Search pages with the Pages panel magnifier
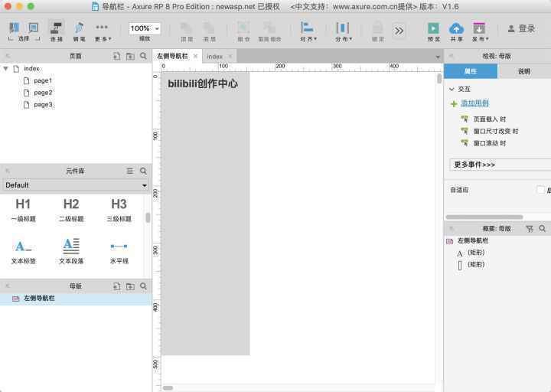This screenshot has width=551, height=392. coord(143,56)
